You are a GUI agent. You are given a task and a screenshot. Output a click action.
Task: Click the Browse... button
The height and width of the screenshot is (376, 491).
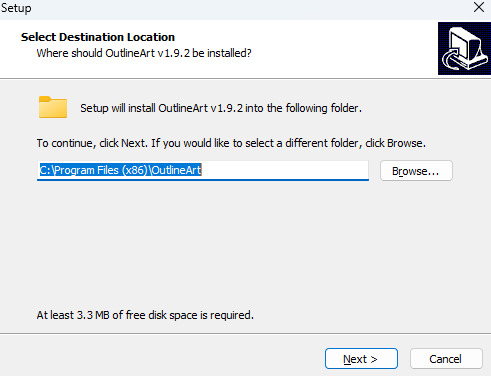[x=416, y=171]
